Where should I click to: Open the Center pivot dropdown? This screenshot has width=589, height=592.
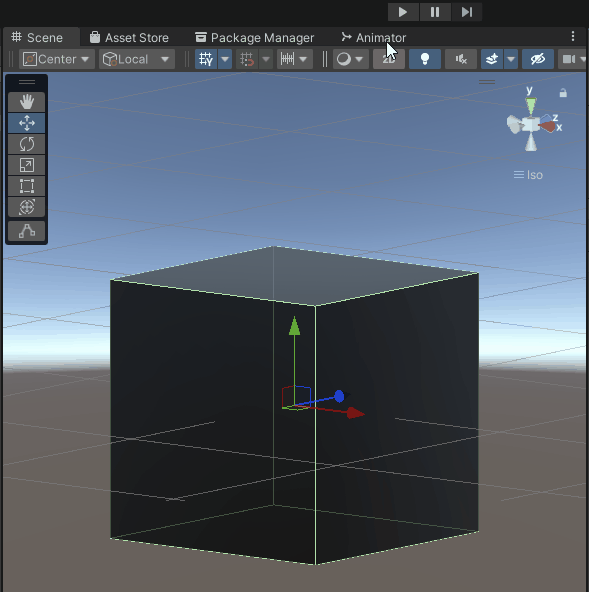(x=57, y=59)
